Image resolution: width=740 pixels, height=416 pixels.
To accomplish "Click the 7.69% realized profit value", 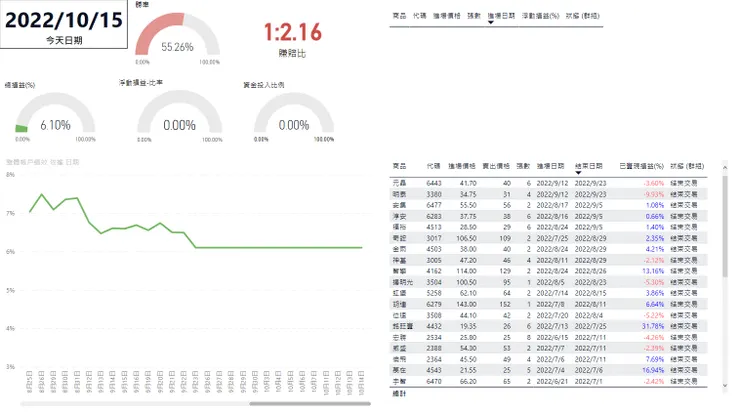I will tap(655, 359).
